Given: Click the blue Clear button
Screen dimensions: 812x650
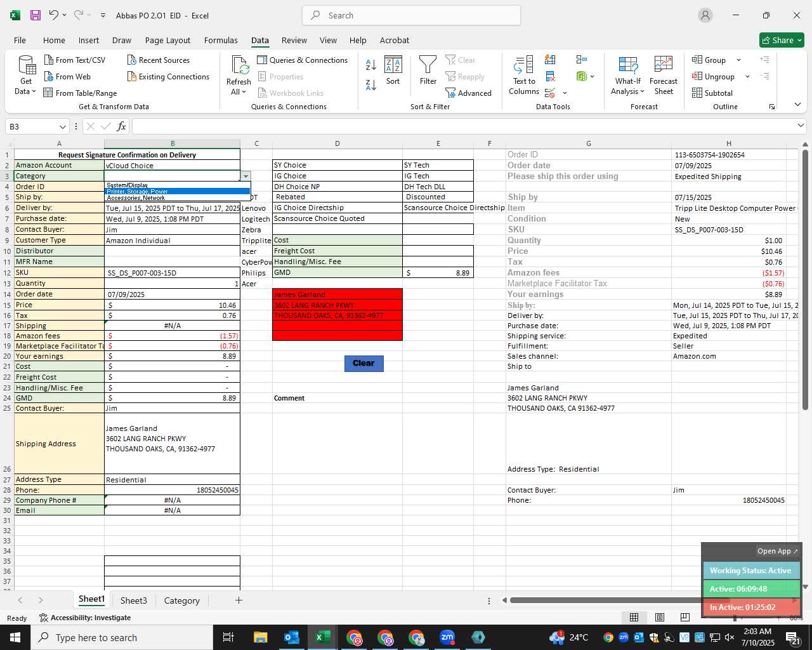Looking at the screenshot, I should click(x=363, y=363).
